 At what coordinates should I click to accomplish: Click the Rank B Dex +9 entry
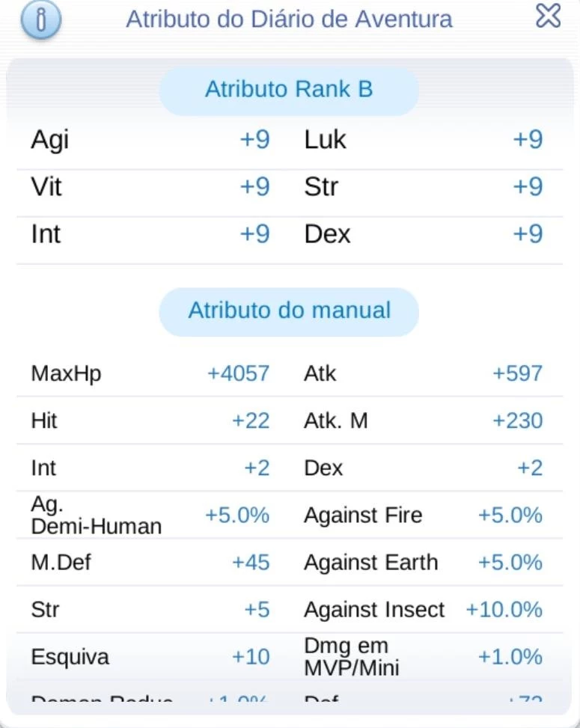click(x=424, y=234)
